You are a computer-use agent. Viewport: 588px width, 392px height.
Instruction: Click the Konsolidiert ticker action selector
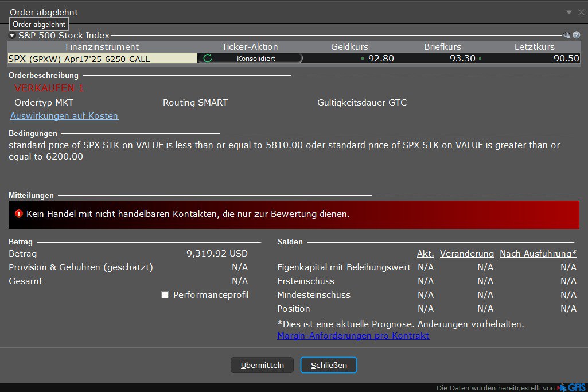pyautogui.click(x=255, y=58)
